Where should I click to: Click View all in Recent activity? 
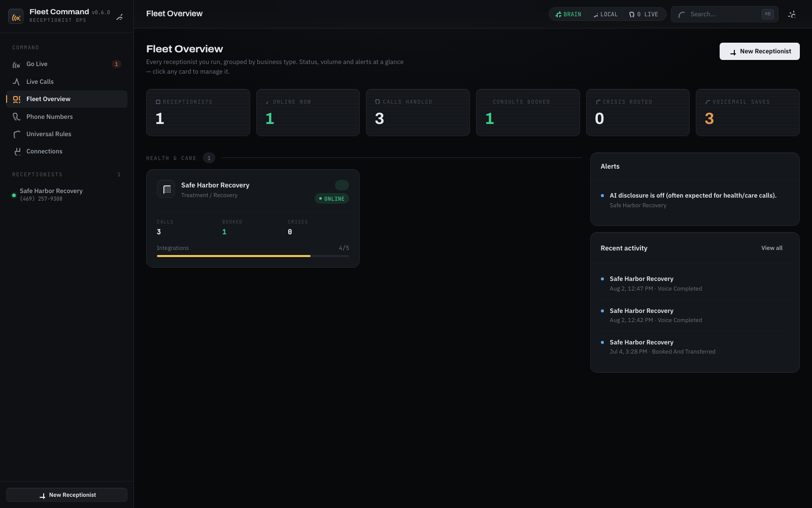click(771, 248)
